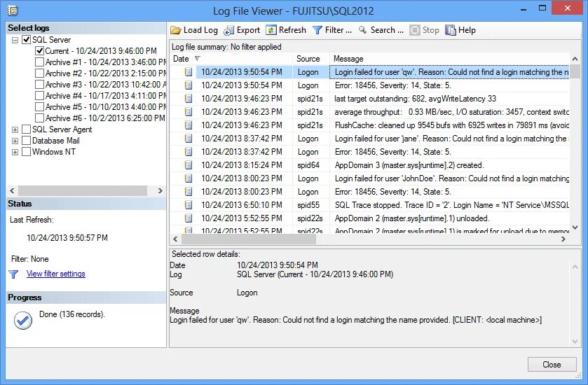Image resolution: width=588 pixels, height=385 pixels.
Task: Uncheck the SQL Server logs checkbox
Action: click(26, 40)
